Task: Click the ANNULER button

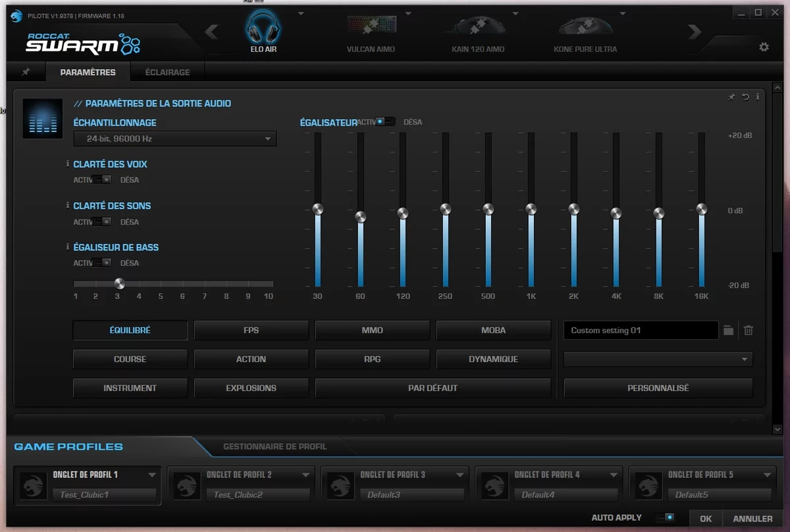Action: tap(753, 518)
